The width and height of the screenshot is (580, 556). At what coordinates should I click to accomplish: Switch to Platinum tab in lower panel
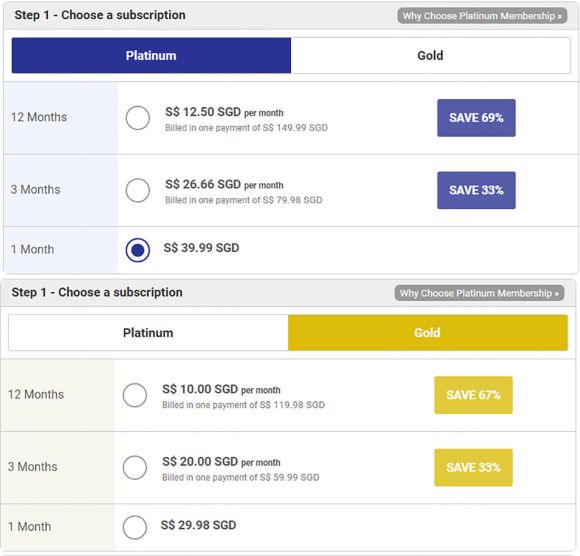[148, 333]
